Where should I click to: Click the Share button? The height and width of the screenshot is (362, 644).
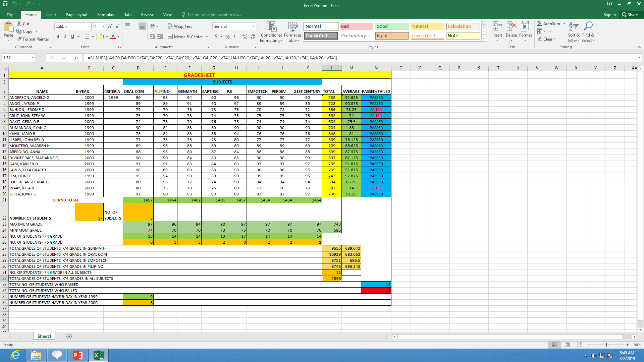tap(630, 15)
